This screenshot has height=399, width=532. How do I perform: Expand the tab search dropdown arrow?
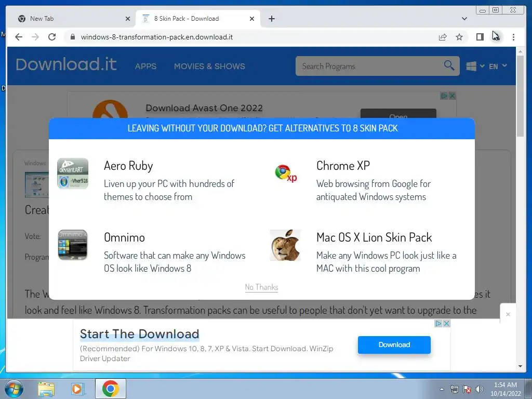[464, 19]
